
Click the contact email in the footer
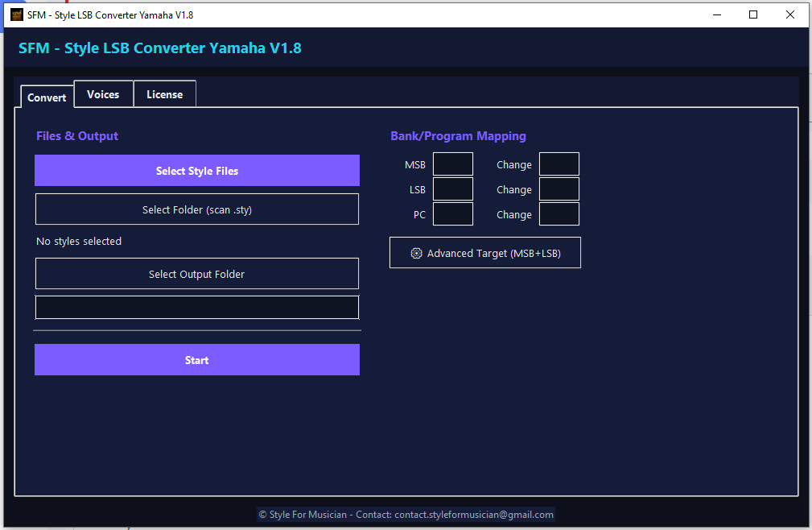coord(474,515)
